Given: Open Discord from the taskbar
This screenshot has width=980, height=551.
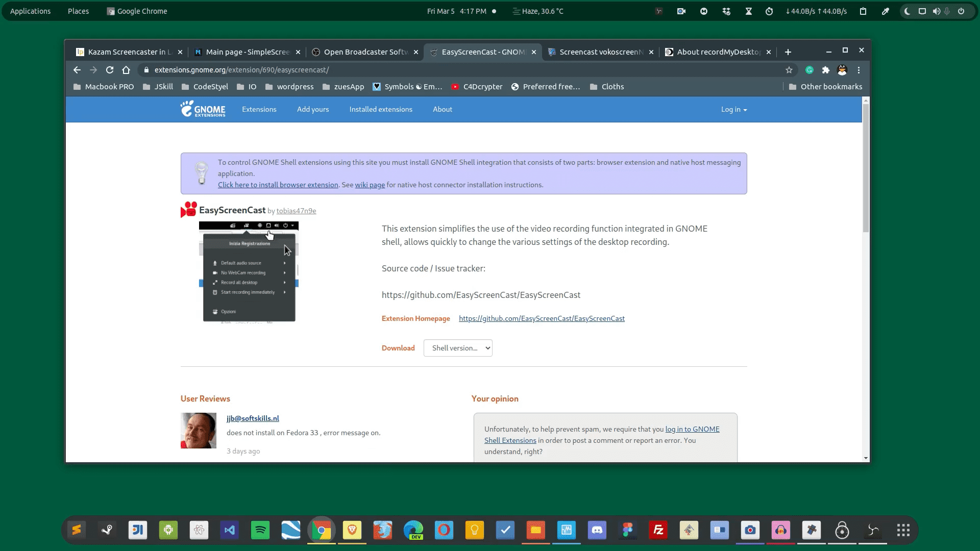Looking at the screenshot, I should [596, 530].
